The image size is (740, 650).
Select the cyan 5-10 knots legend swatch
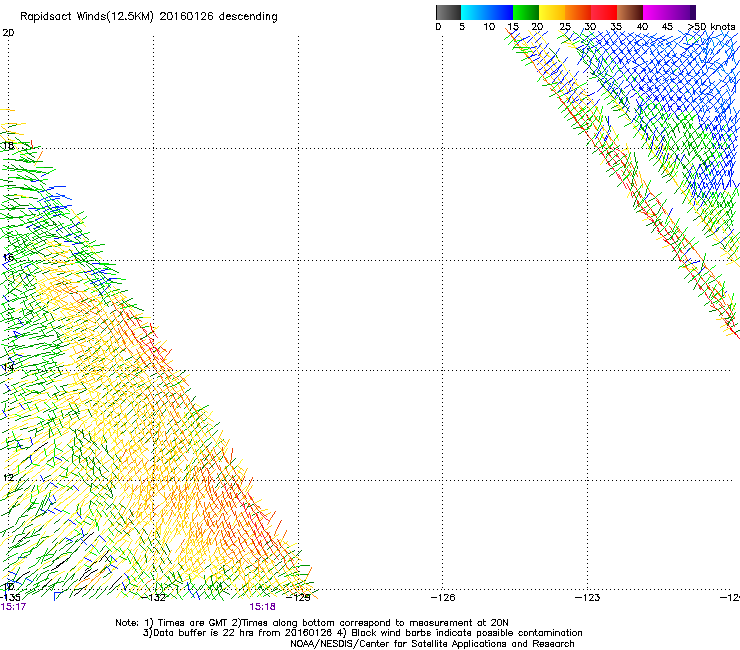474,12
